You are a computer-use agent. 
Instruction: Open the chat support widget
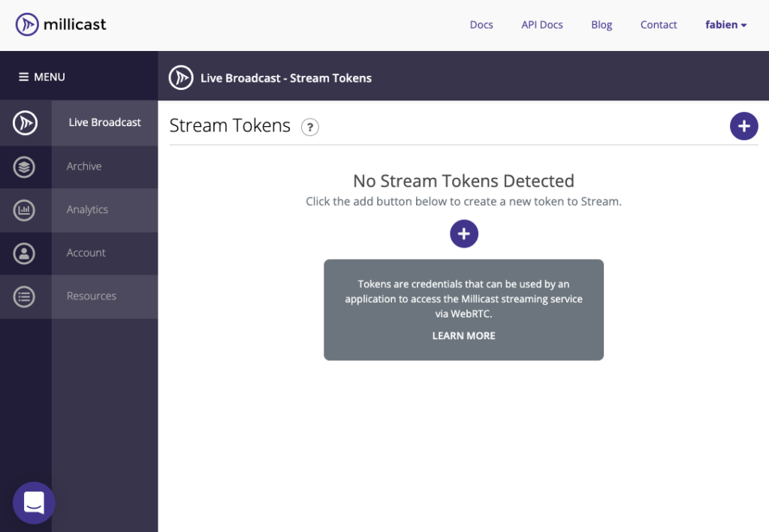[34, 503]
